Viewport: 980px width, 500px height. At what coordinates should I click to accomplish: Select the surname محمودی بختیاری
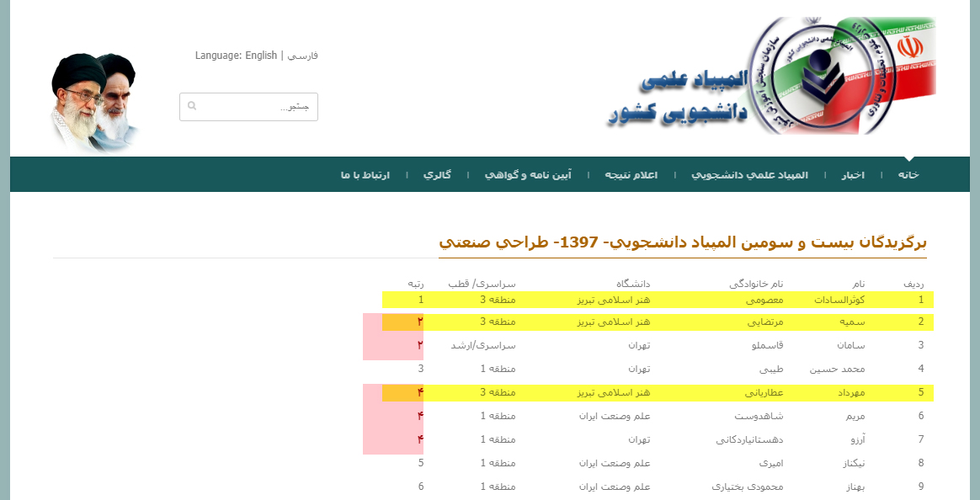tap(748, 487)
